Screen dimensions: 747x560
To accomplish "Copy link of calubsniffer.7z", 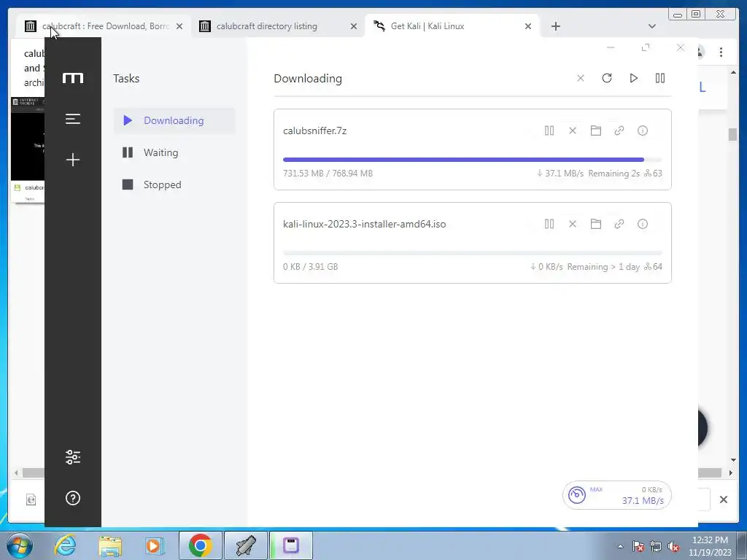I will pos(619,131).
